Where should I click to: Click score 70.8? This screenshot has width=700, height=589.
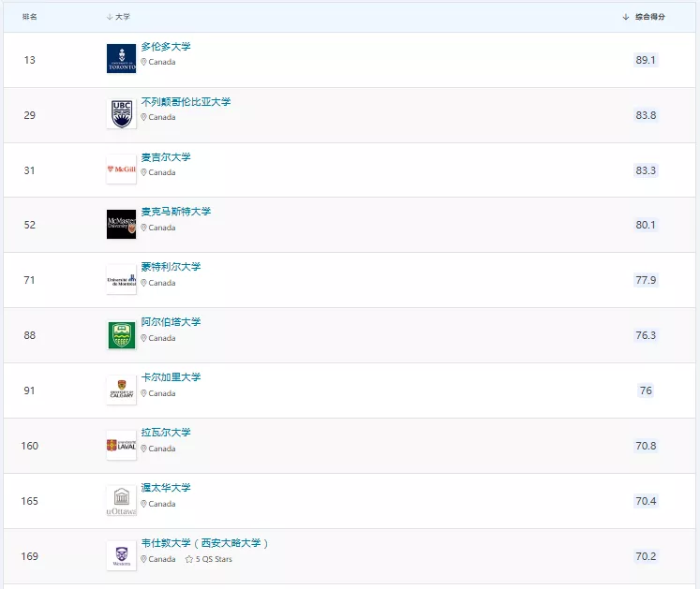[x=646, y=446]
